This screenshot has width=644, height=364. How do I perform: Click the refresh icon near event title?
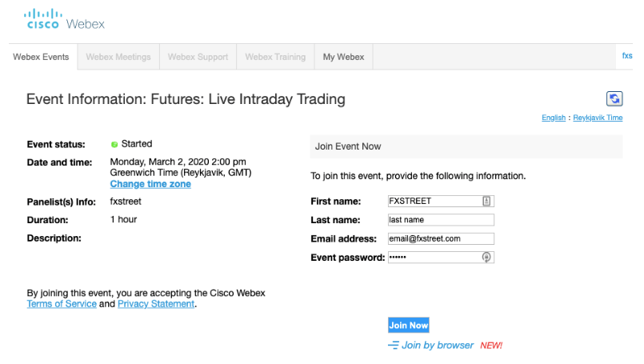coord(614,98)
